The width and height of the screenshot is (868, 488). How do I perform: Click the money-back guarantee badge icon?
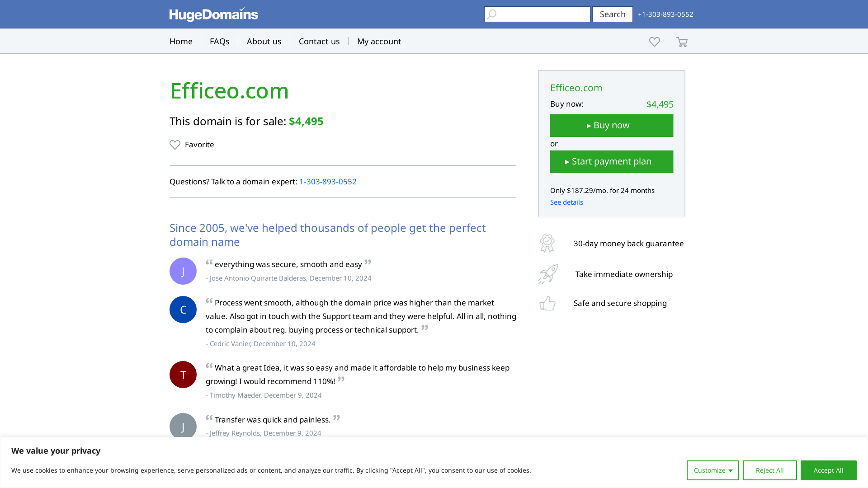[x=547, y=243]
